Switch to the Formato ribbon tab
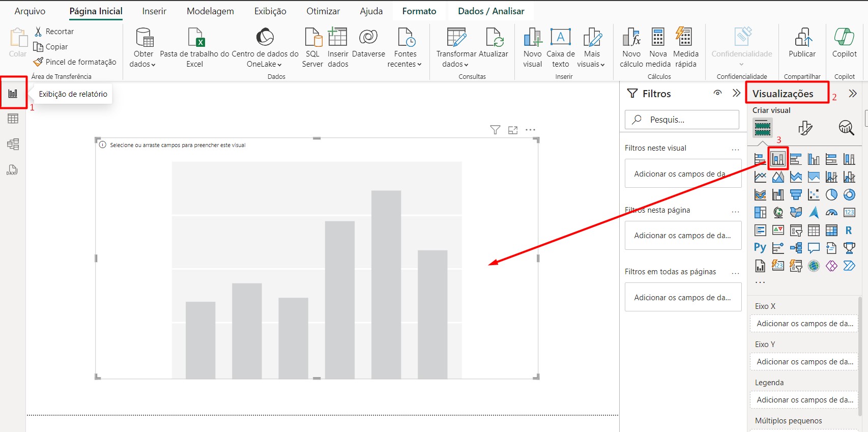This screenshot has width=868, height=432. click(x=419, y=11)
